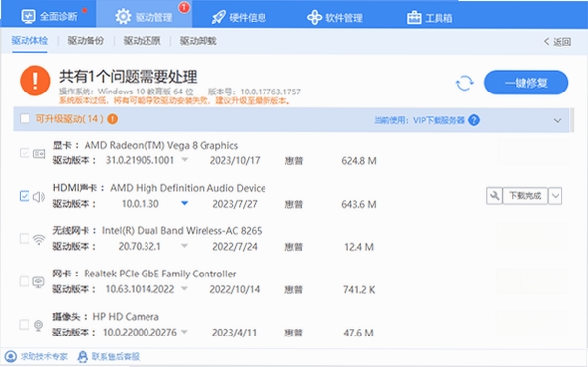Screen dimensions: 588x367
Task: Open dropdown arrow next to 下载完成
Action: point(555,196)
